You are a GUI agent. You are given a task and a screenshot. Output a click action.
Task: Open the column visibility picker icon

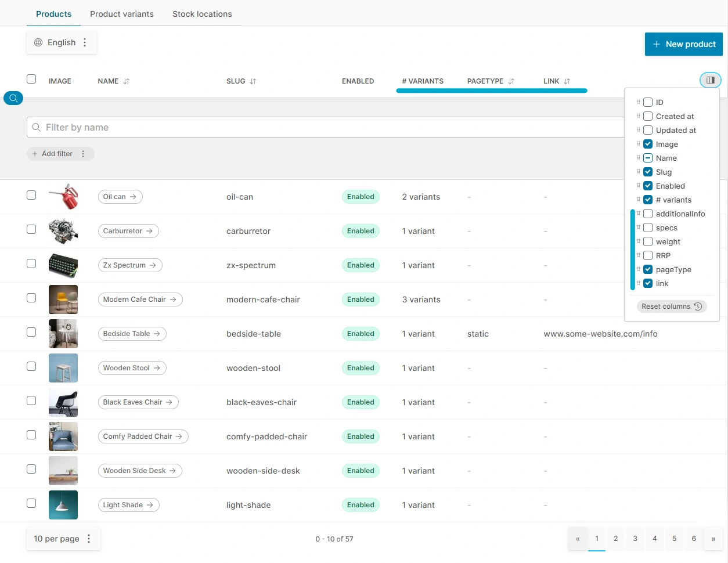[x=710, y=80]
